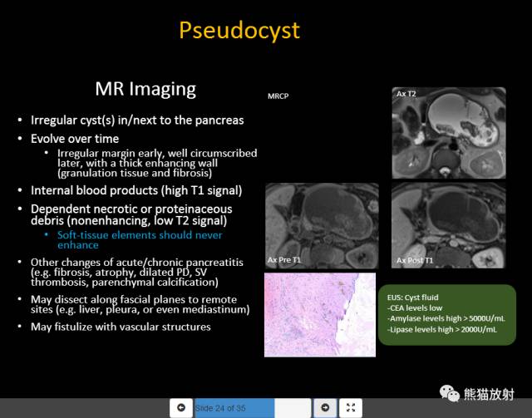Open the Ax Post T1 MRI image
This screenshot has width=532, height=418.
pyautogui.click(x=449, y=226)
